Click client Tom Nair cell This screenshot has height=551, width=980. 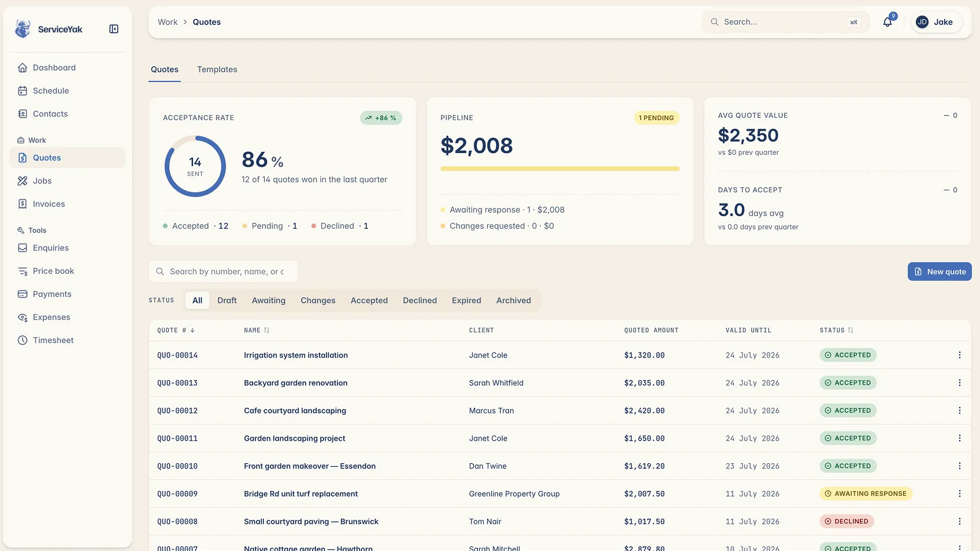tap(485, 522)
